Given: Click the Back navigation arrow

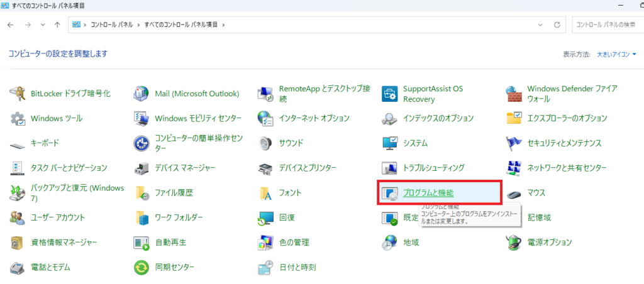Looking at the screenshot, I should [x=11, y=25].
